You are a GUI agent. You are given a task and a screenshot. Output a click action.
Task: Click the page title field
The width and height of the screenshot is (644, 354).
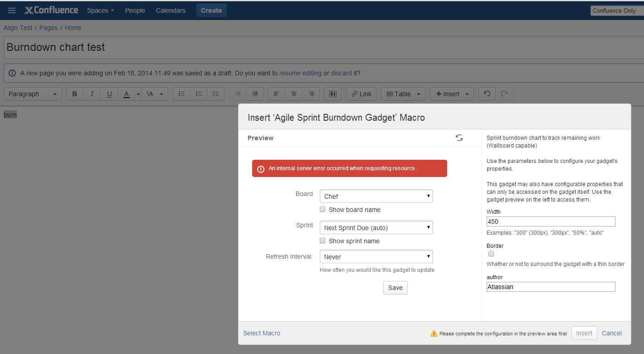[324, 47]
